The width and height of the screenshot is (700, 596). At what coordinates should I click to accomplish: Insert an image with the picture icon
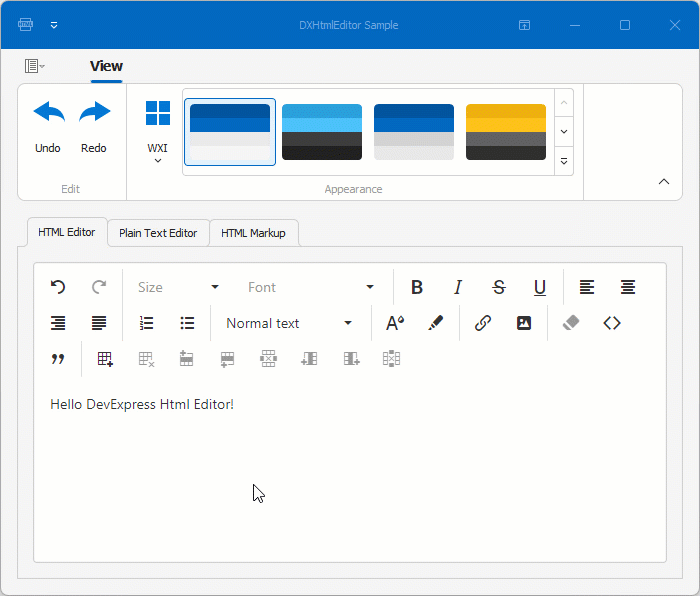click(524, 323)
